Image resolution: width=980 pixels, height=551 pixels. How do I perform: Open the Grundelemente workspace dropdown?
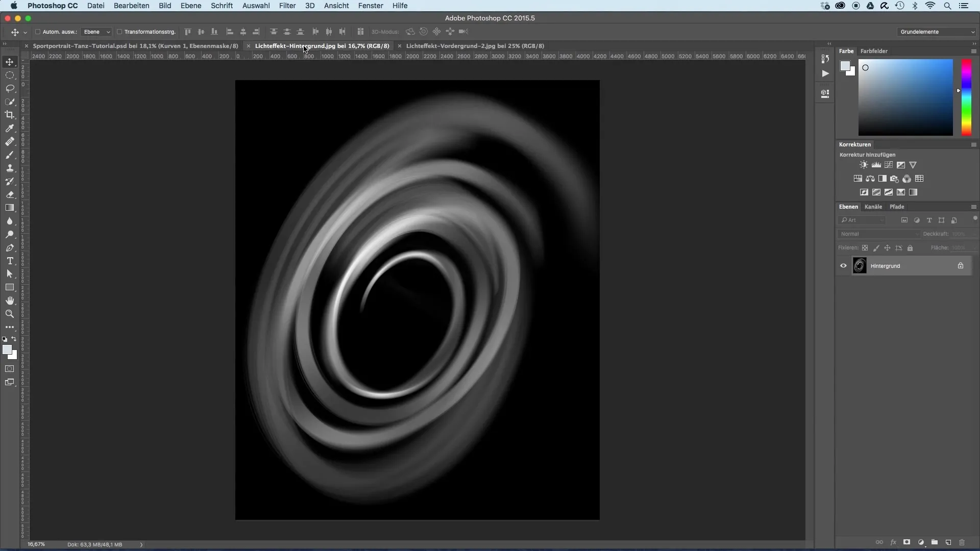point(937,32)
